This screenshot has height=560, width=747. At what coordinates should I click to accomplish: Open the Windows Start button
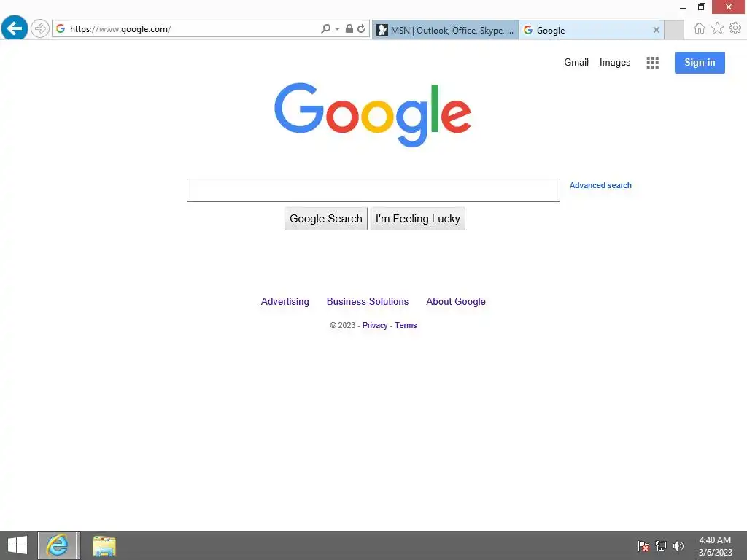[18, 545]
